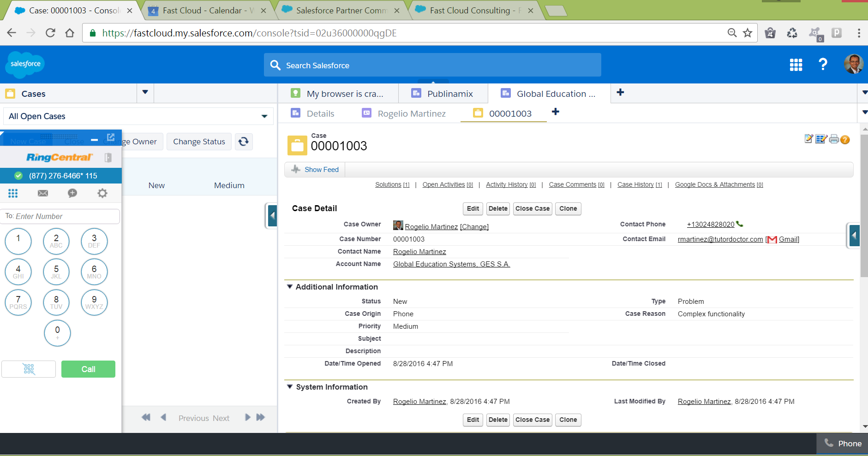Click the top Close Case button
Image resolution: width=868 pixels, height=456 pixels.
tap(533, 208)
